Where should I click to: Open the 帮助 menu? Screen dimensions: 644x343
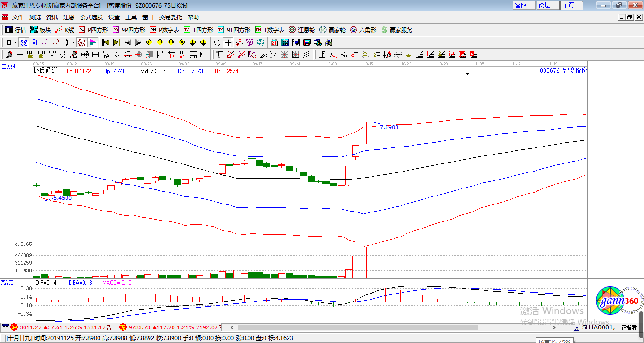click(x=193, y=17)
